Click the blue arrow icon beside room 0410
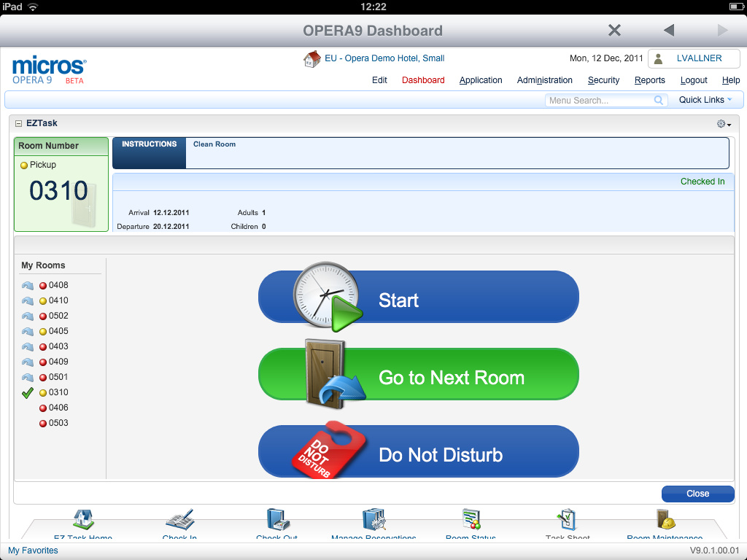747x560 pixels. coord(28,301)
